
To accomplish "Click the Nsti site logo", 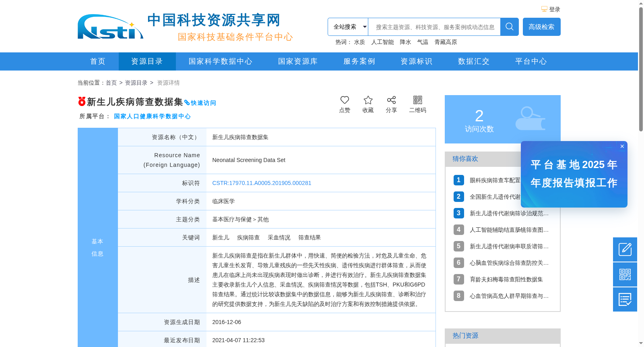I will coord(110,27).
